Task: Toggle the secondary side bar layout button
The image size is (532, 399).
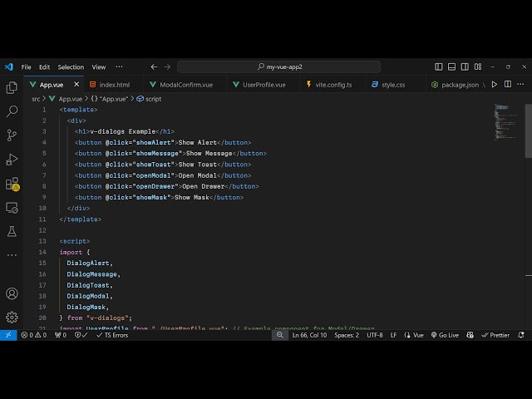Action: pyautogui.click(x=464, y=66)
